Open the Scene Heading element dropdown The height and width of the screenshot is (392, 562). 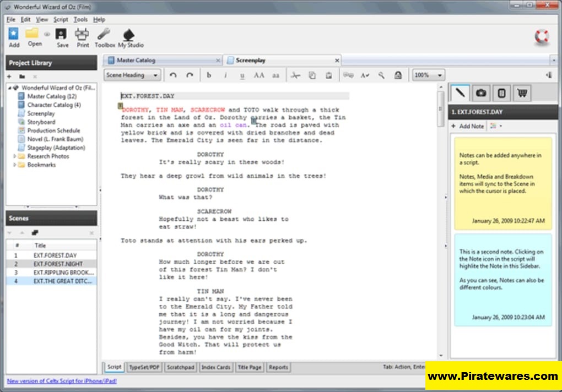132,75
